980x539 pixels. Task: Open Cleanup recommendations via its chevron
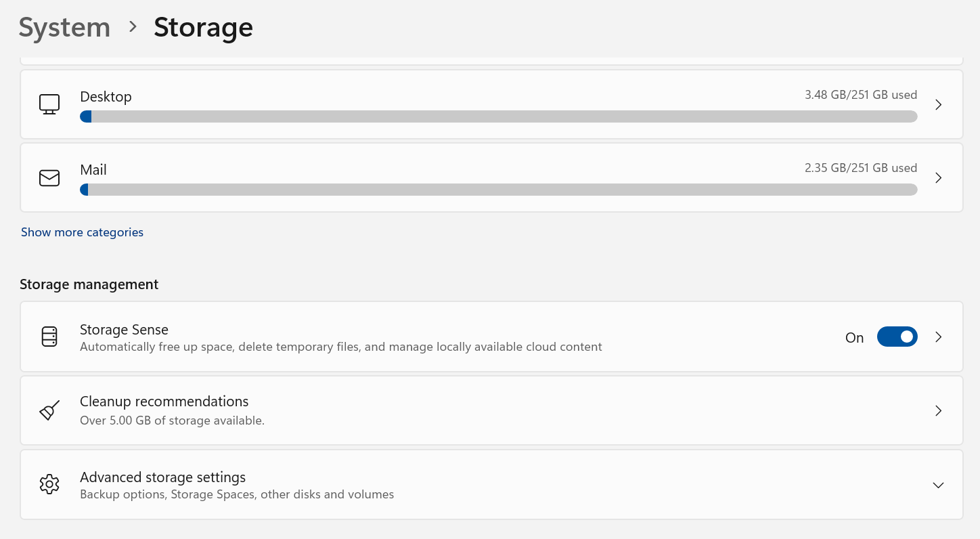click(938, 410)
